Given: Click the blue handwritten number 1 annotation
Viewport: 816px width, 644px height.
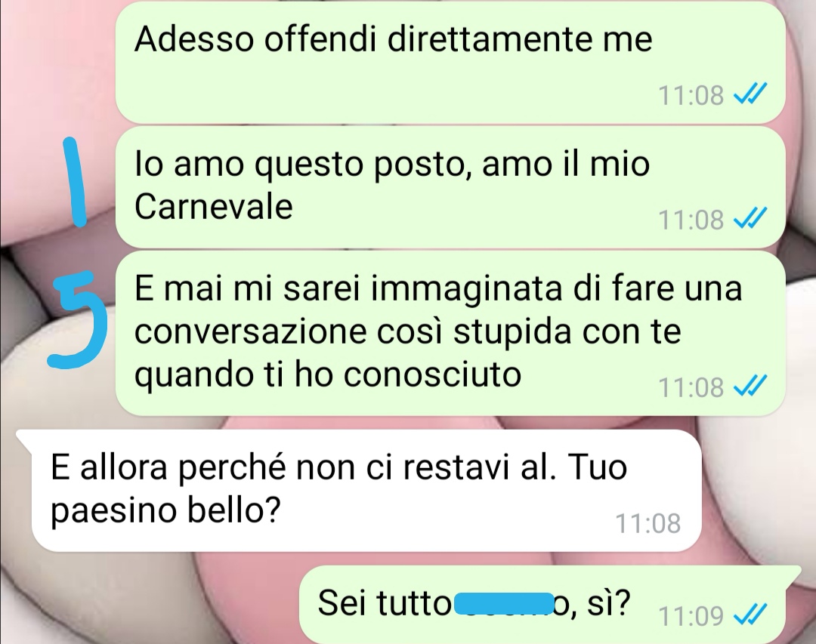Looking at the screenshot, I should pyautogui.click(x=75, y=182).
